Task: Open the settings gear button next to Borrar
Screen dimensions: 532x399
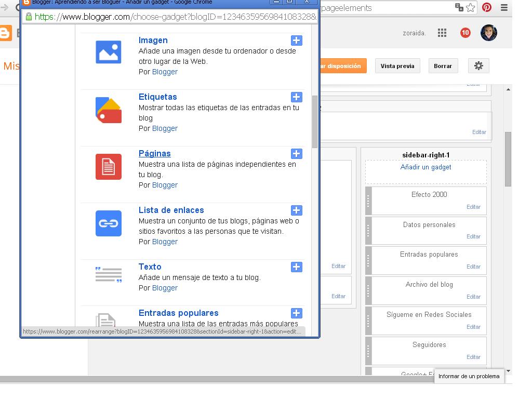Action: point(478,66)
